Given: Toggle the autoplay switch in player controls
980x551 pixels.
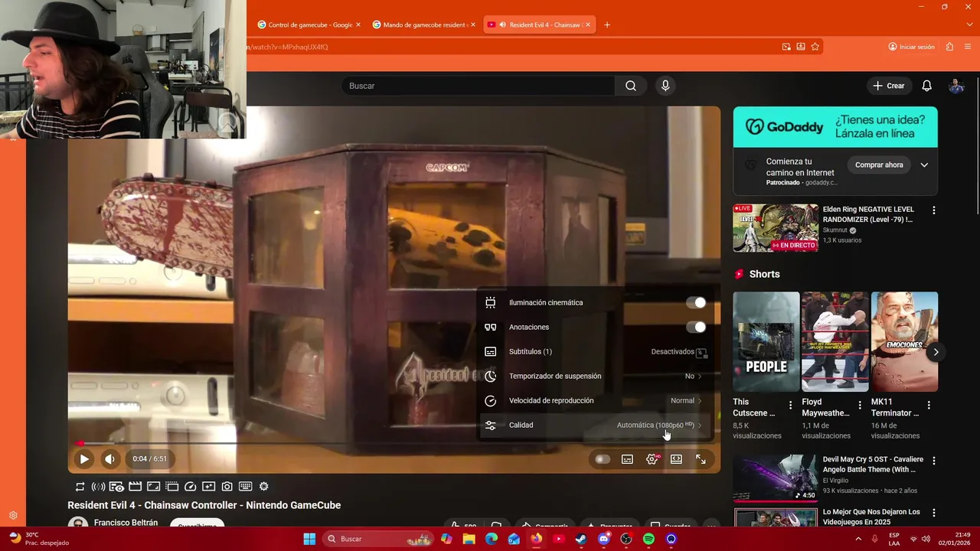Looking at the screenshot, I should (x=603, y=459).
